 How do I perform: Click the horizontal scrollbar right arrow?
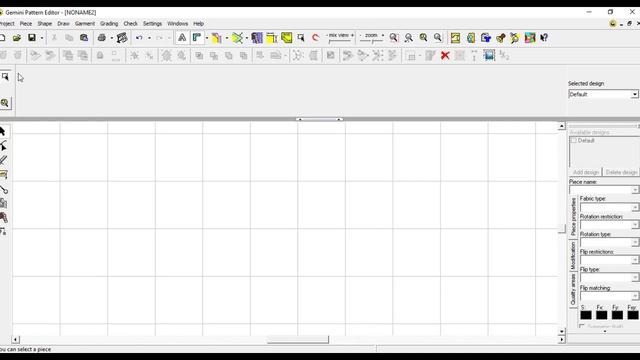click(562, 340)
